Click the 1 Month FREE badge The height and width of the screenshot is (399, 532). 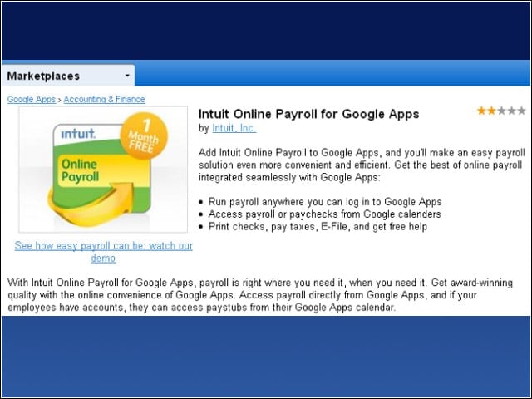click(x=144, y=135)
